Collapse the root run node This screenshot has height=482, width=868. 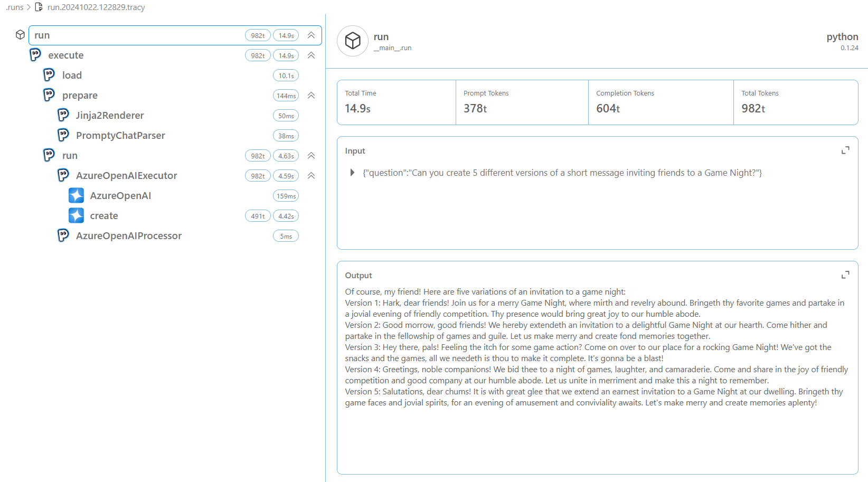tap(312, 35)
